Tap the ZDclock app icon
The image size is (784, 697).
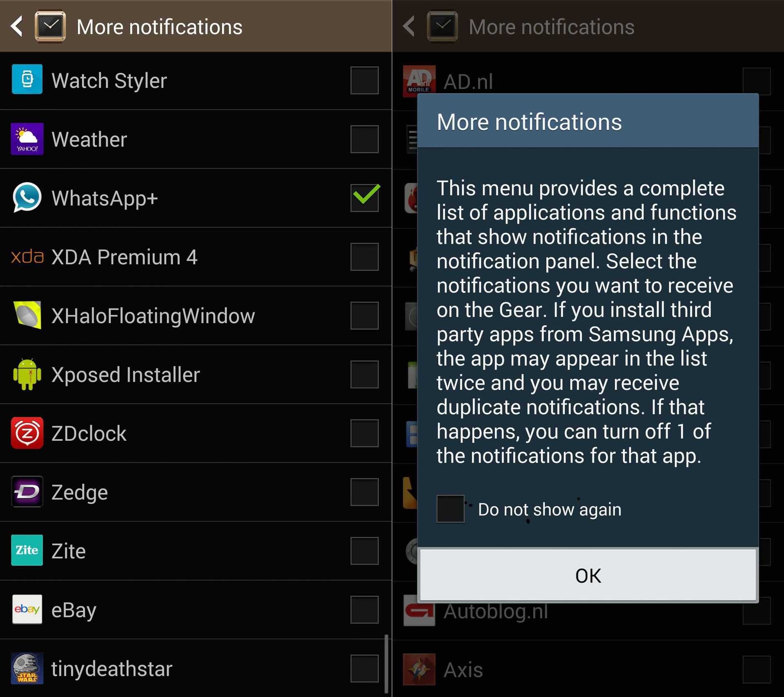[27, 433]
